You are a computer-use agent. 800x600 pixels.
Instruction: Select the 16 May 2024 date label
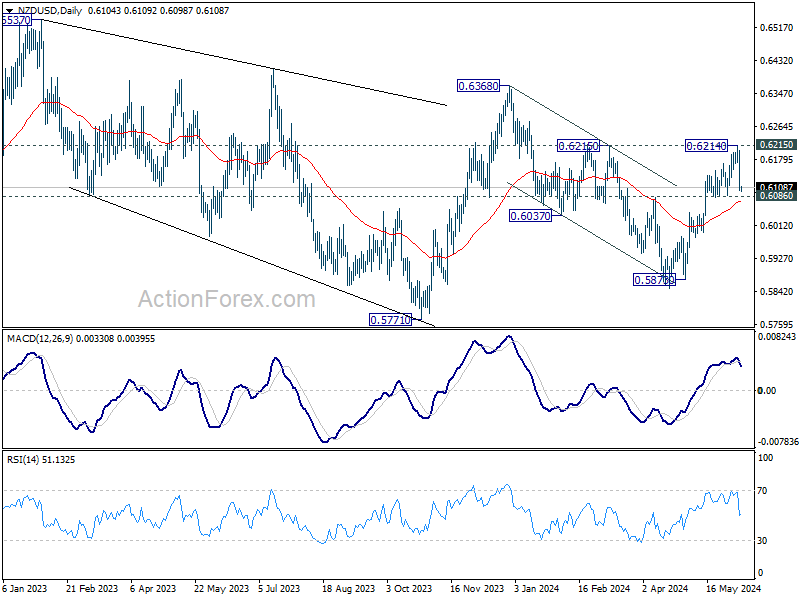click(x=733, y=588)
